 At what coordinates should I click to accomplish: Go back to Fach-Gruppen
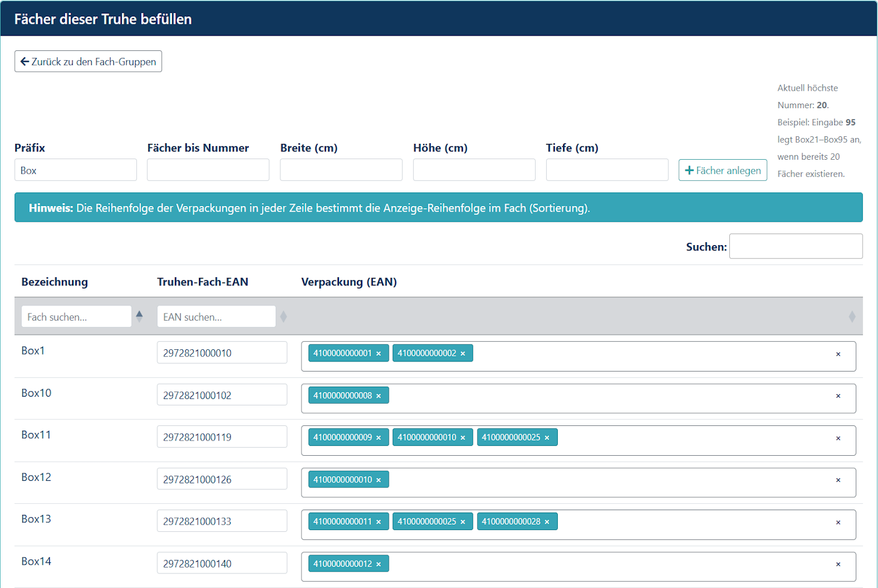88,61
